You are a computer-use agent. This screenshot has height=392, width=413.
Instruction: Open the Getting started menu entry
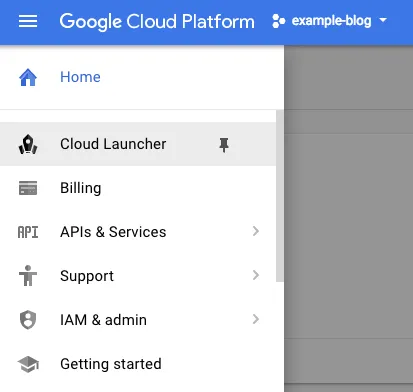(138, 364)
